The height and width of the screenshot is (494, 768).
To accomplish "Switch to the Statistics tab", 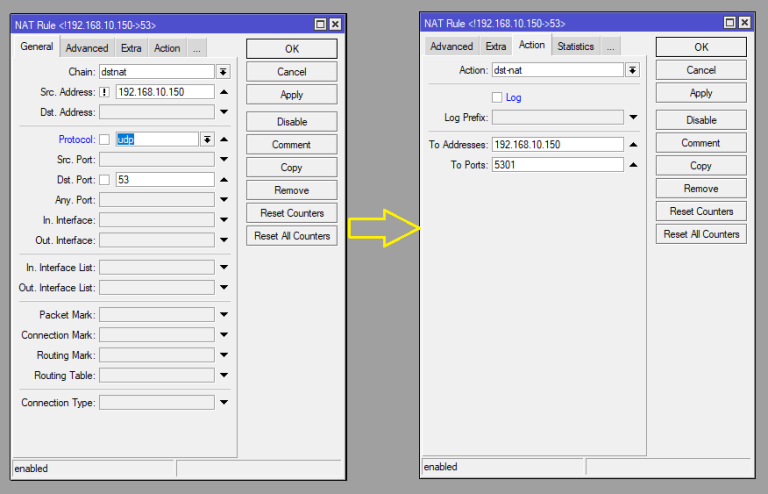I will pos(575,46).
